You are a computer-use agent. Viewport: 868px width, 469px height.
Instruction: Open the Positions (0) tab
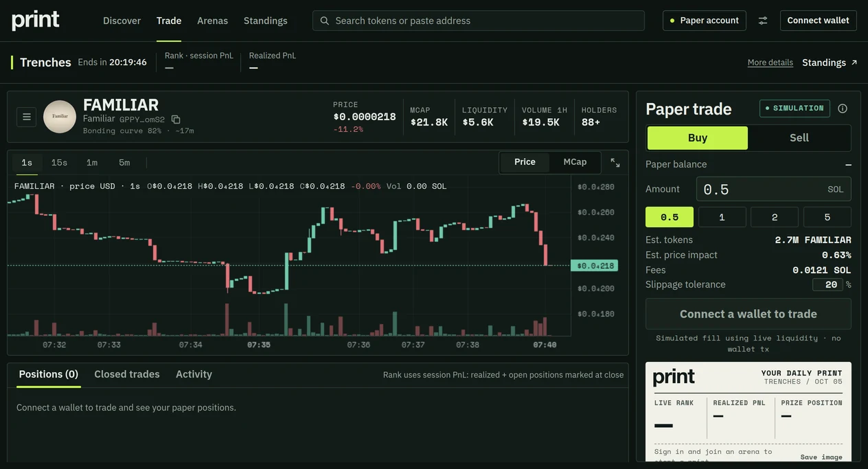(49, 374)
